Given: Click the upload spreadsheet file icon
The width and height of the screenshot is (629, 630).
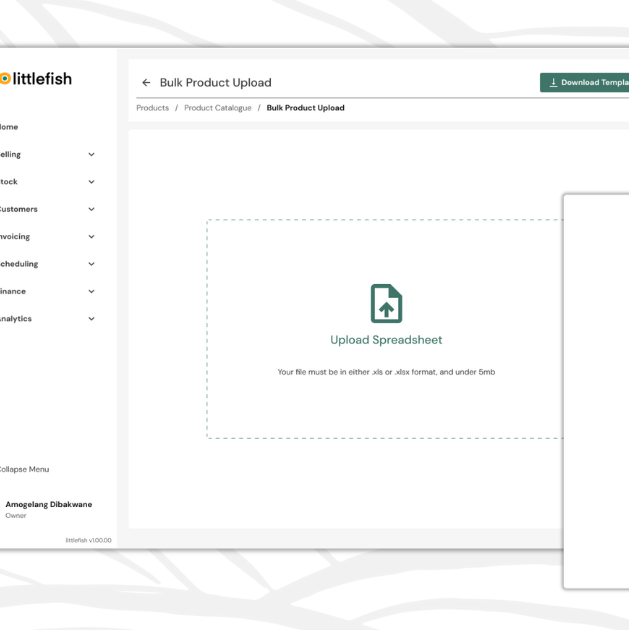Looking at the screenshot, I should coord(386,303).
